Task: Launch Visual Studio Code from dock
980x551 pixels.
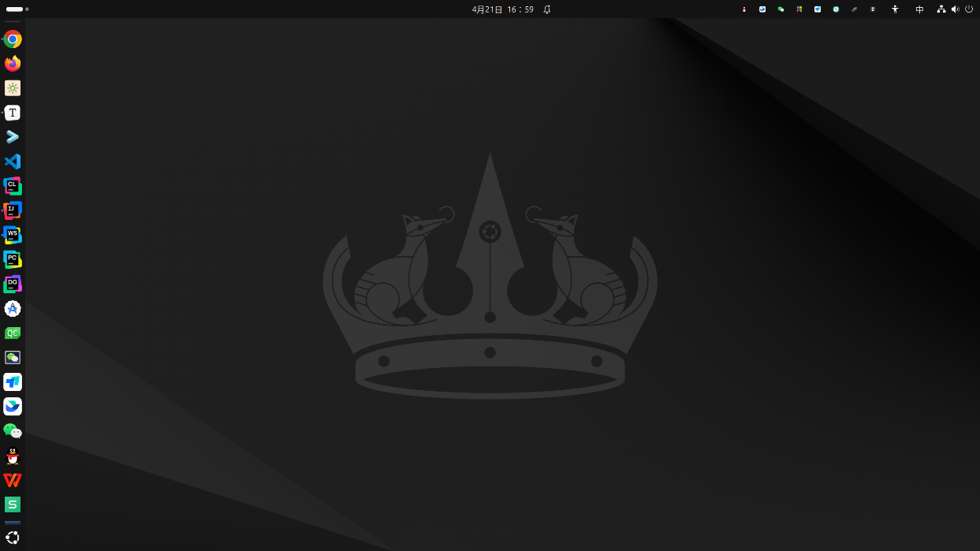Action: point(13,162)
